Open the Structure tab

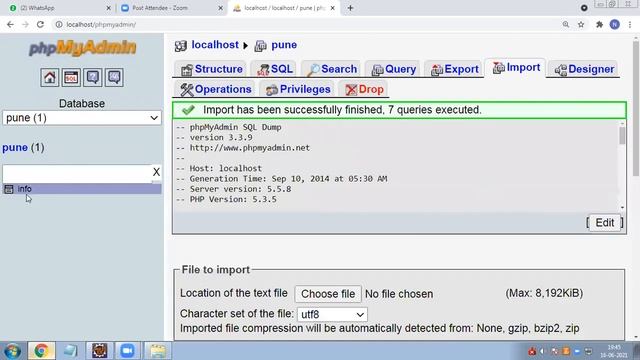pos(212,69)
